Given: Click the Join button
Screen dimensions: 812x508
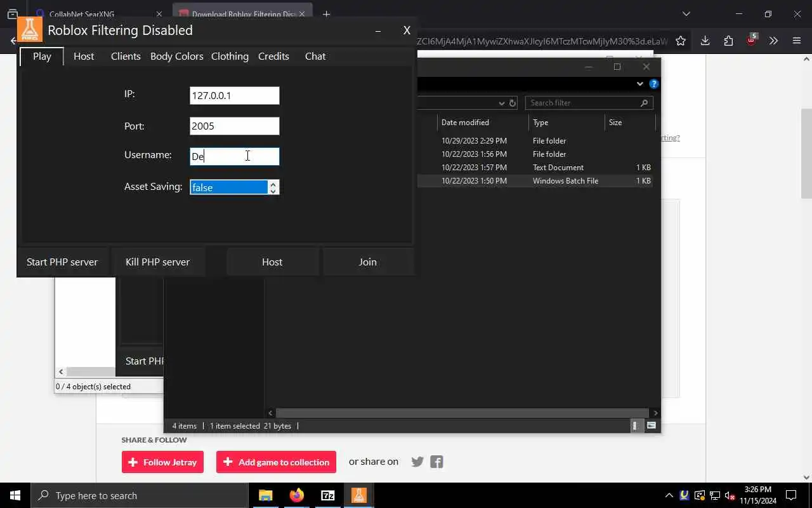Looking at the screenshot, I should (368, 262).
